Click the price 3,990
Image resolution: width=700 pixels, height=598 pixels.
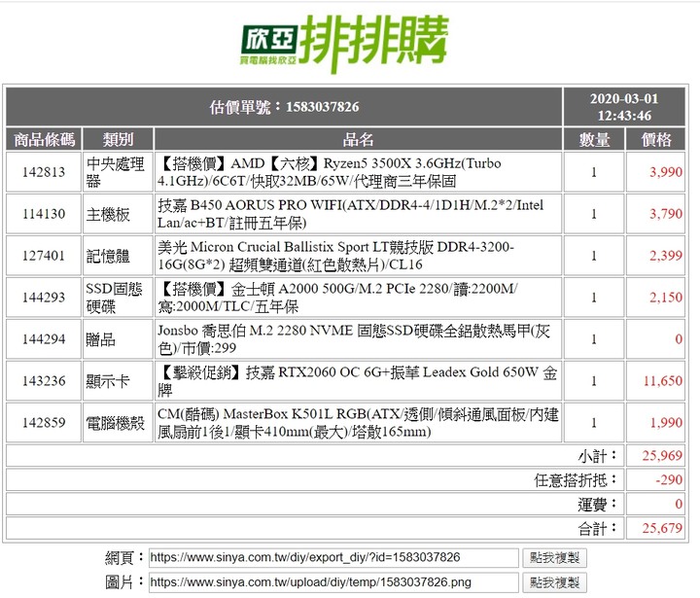[x=666, y=172]
